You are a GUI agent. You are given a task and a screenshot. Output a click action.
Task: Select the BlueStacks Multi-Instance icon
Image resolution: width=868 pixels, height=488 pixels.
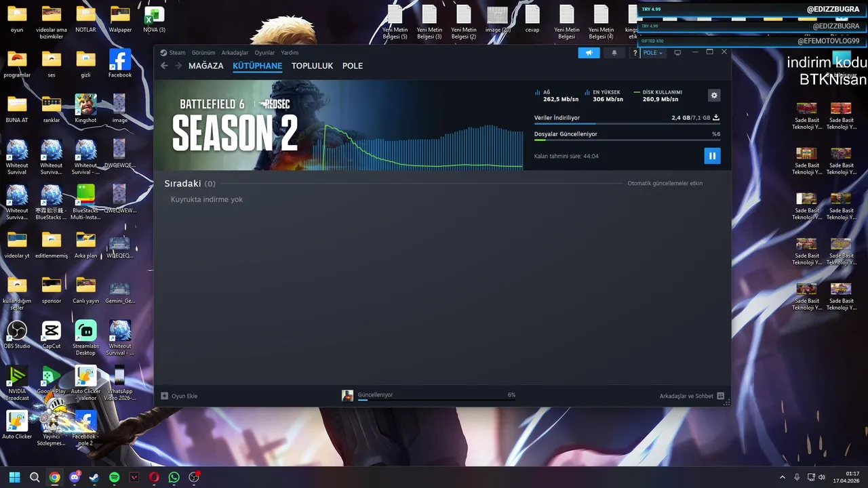[85, 202]
